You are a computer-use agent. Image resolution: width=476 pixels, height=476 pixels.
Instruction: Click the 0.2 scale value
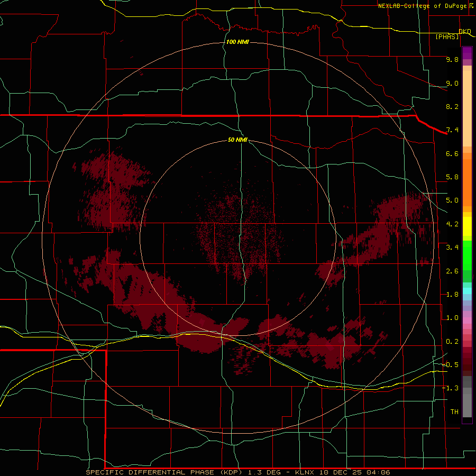[452, 342]
